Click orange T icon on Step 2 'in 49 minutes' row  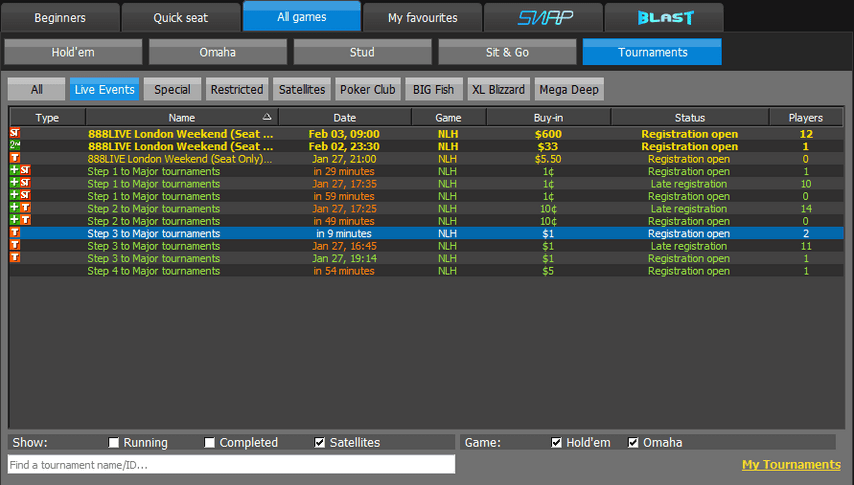click(26, 220)
